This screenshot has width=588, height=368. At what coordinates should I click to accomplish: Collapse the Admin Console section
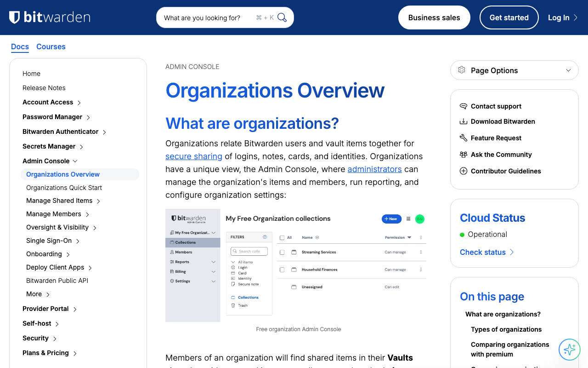(75, 161)
